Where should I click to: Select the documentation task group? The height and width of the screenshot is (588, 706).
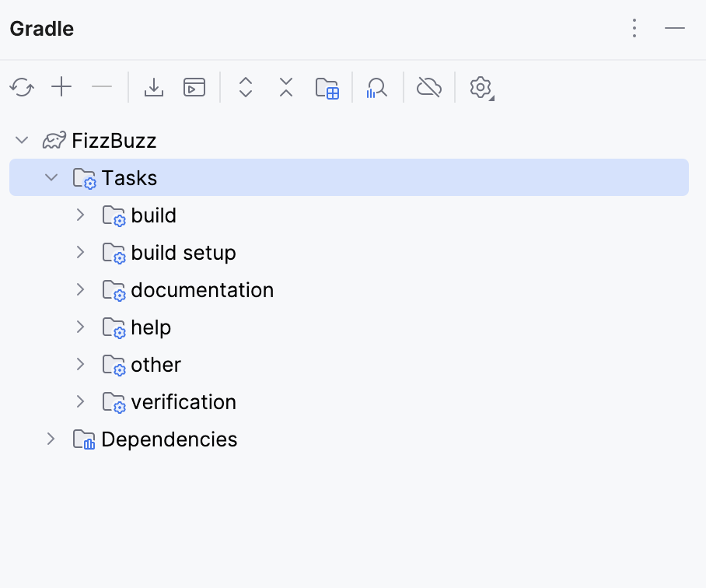tap(203, 289)
